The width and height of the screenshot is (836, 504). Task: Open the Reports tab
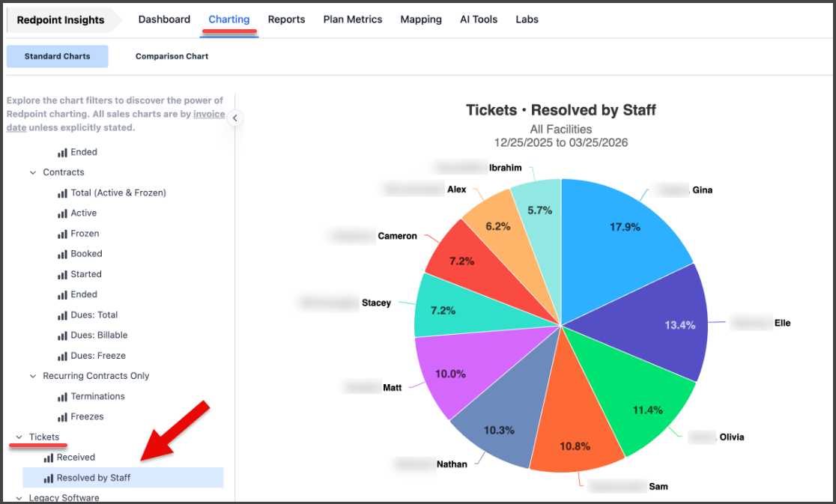coord(286,19)
